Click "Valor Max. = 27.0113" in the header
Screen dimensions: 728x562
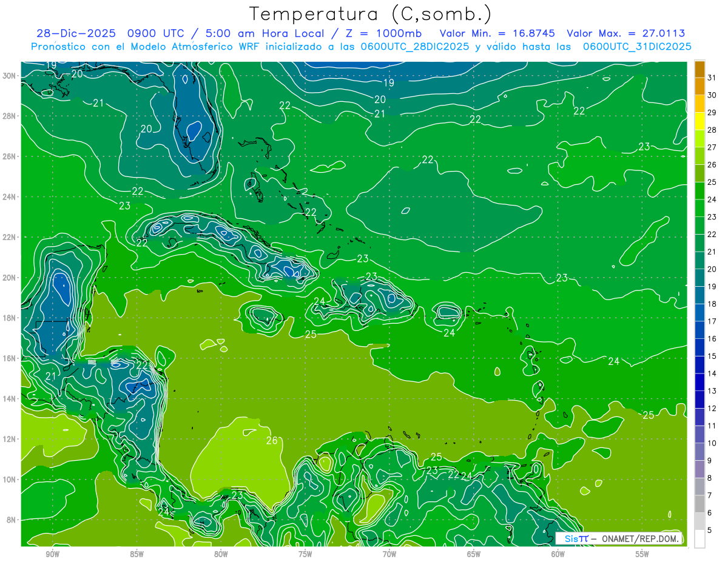tap(626, 33)
